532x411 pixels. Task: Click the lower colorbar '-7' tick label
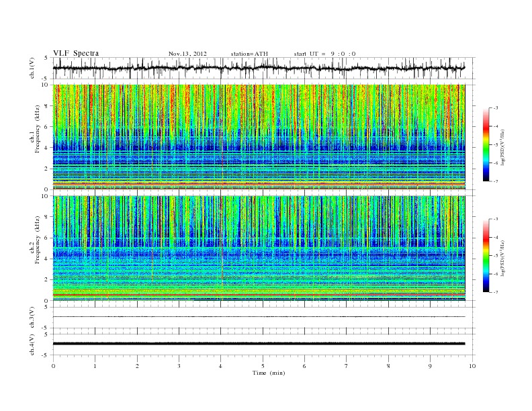pos(495,292)
